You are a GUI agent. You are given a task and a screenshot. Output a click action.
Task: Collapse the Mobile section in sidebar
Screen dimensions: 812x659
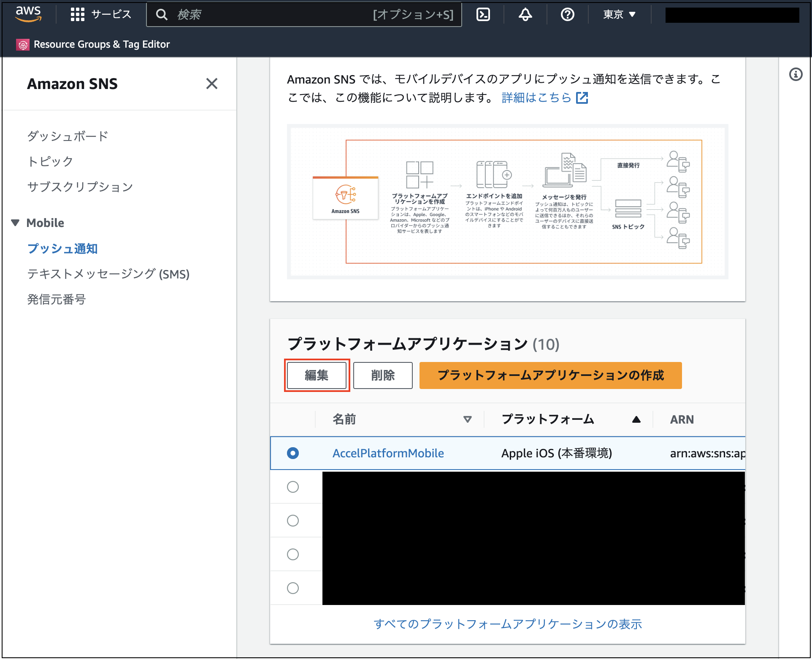(16, 223)
